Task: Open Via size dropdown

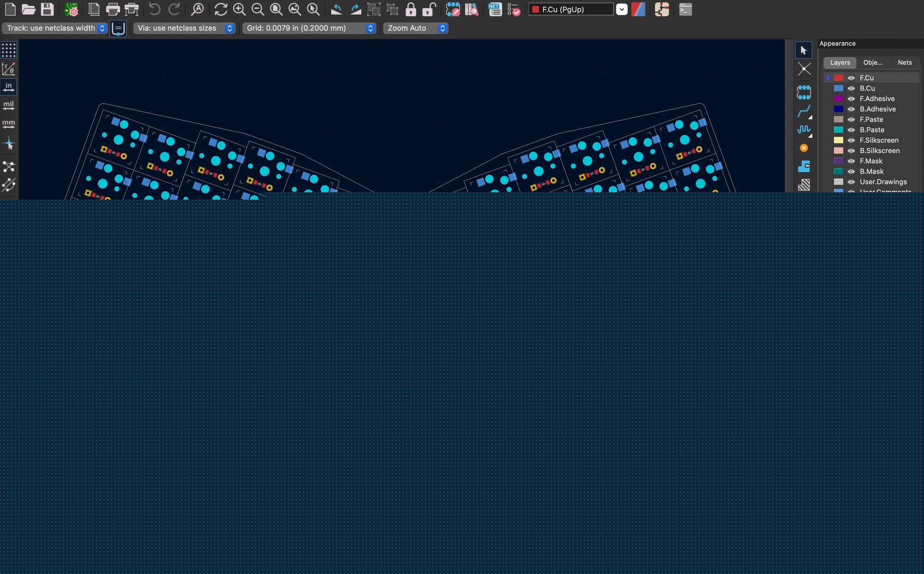Action: [x=184, y=28]
